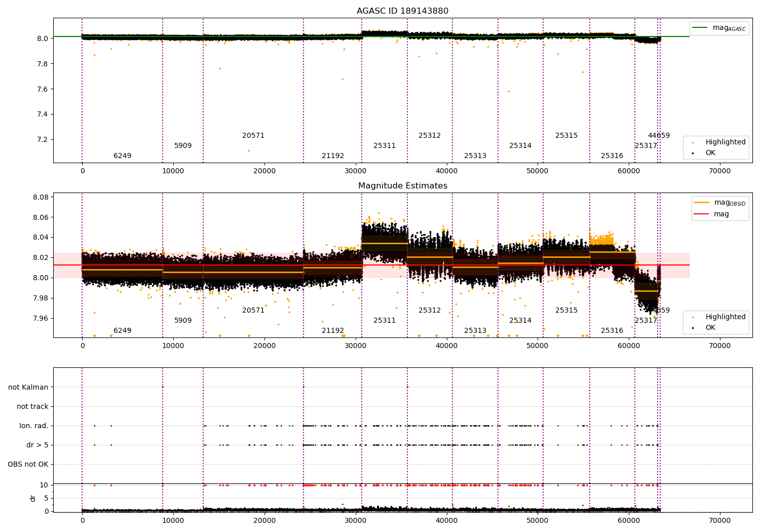The height and width of the screenshot is (532, 760).
Task: Click OBSID label 21192 in Magnitude Estimates plot
Action: coord(333,331)
